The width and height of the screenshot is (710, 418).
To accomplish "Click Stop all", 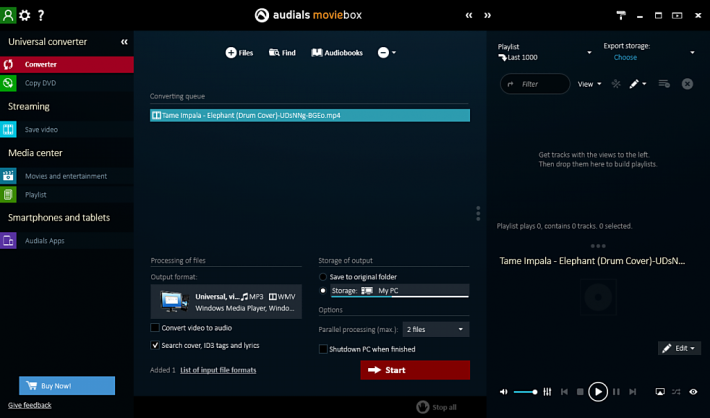I will click(x=437, y=407).
